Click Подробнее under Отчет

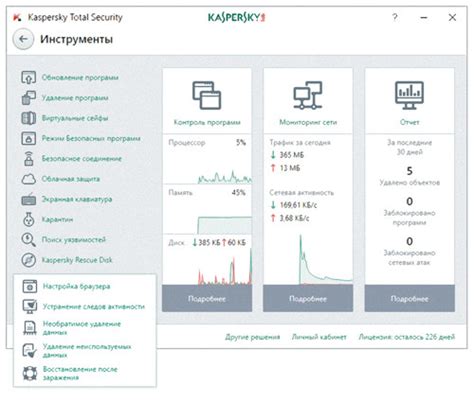tap(410, 299)
